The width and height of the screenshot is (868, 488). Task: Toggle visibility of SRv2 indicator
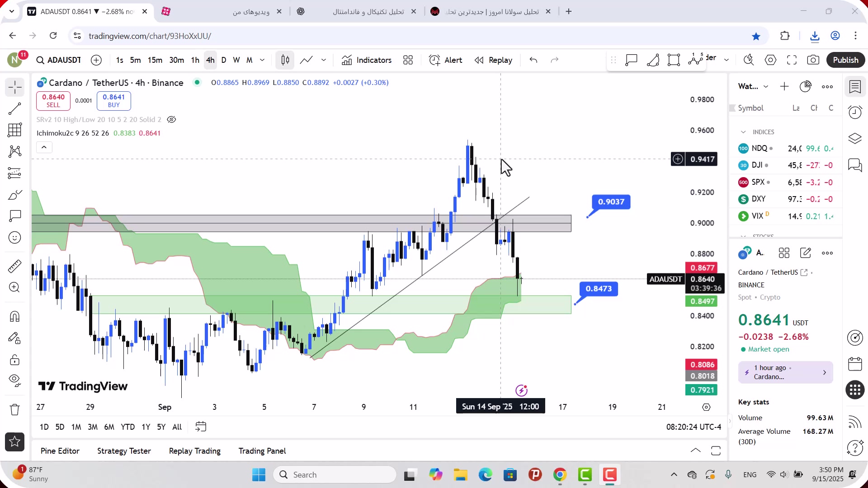coord(171,120)
